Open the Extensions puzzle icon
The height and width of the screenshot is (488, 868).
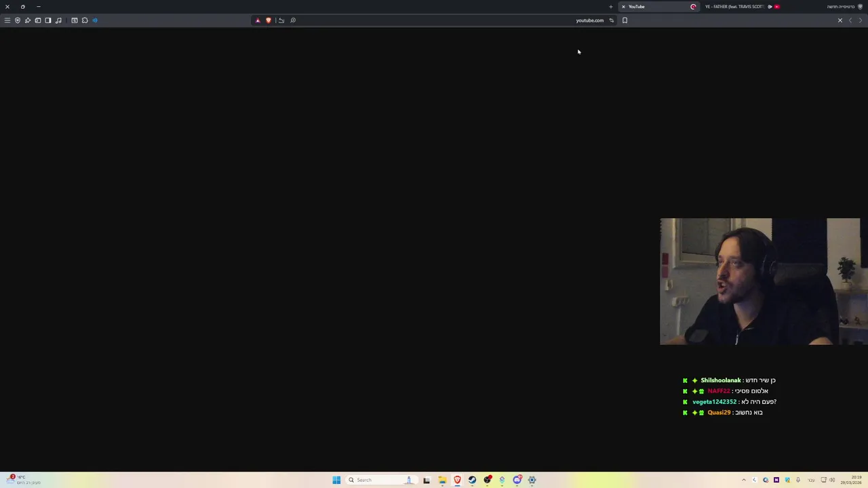point(85,20)
